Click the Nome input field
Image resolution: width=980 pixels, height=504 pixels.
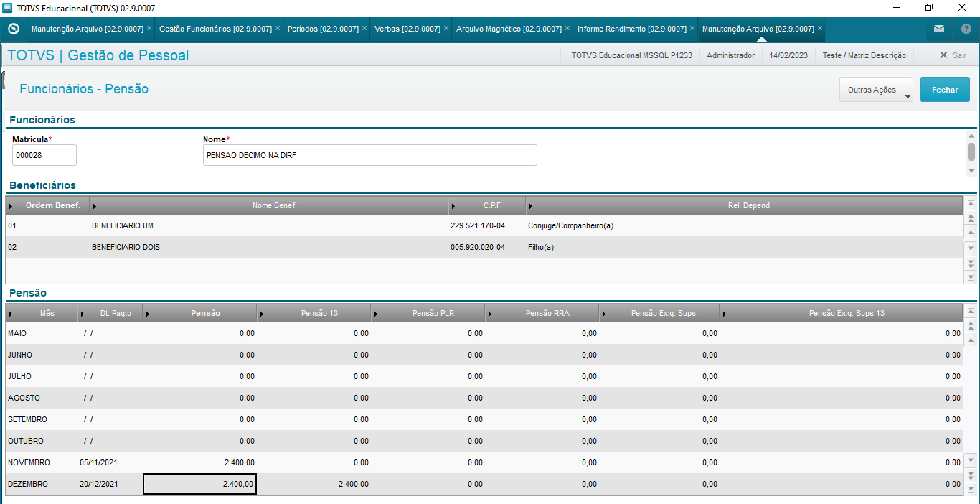pyautogui.click(x=370, y=155)
